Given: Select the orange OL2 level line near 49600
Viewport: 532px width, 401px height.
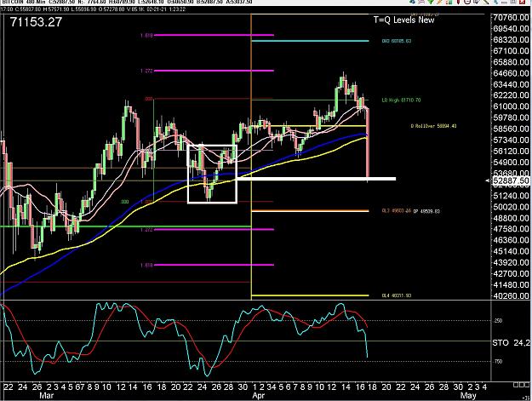Looking at the screenshot, I should click(310, 211).
